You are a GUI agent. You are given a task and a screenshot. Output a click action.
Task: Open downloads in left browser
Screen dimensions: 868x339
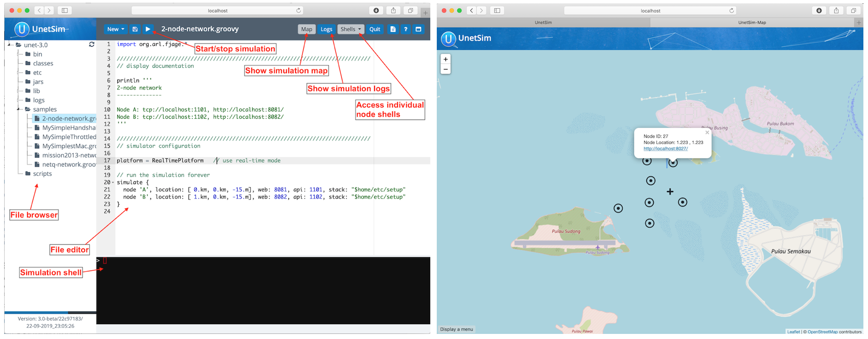[x=376, y=11]
